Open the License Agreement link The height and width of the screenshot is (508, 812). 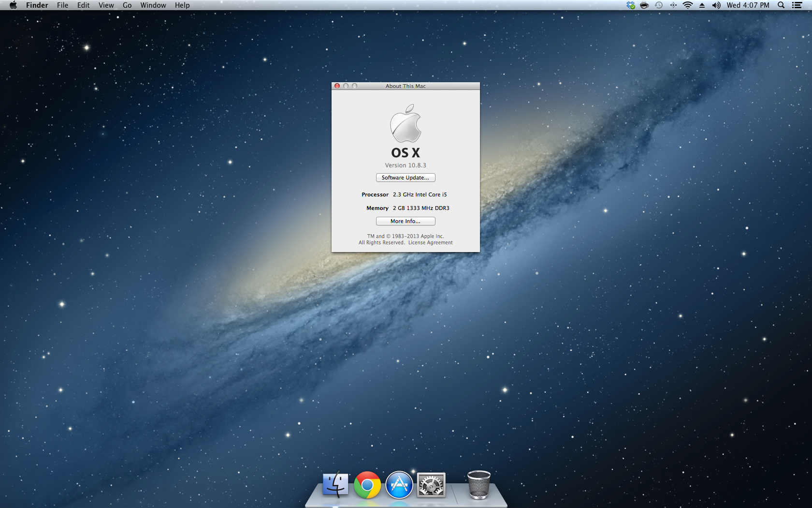tap(430, 243)
